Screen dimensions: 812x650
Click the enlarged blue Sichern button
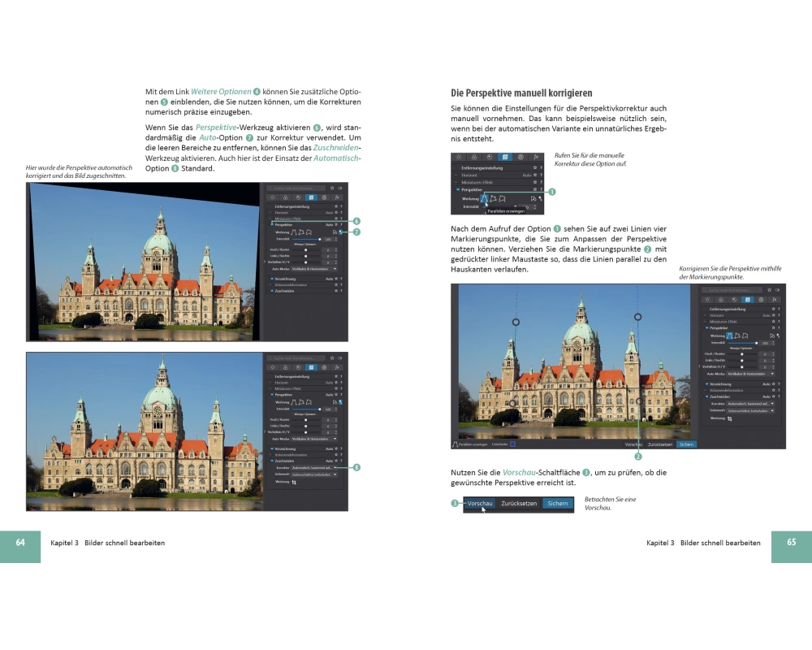click(x=558, y=504)
